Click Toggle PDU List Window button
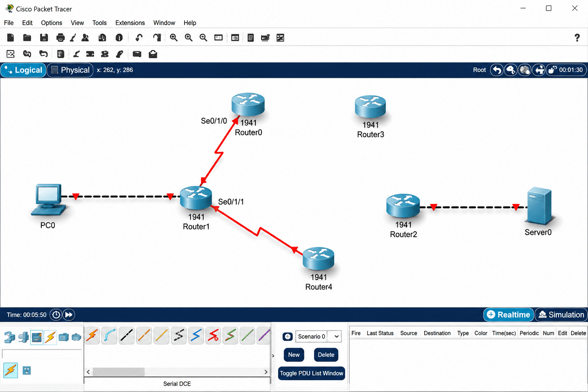The width and height of the screenshot is (588, 392). pos(312,373)
